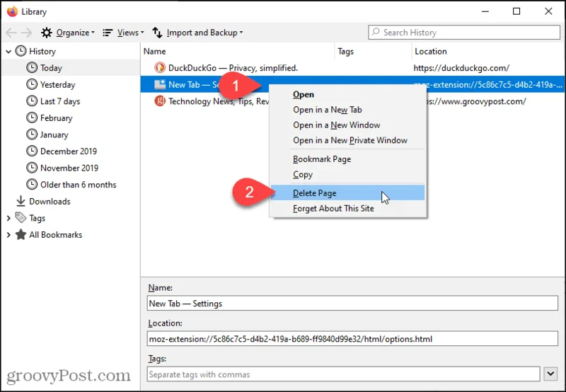Open the Organize gear menu
The width and height of the screenshot is (566, 392).
click(67, 33)
